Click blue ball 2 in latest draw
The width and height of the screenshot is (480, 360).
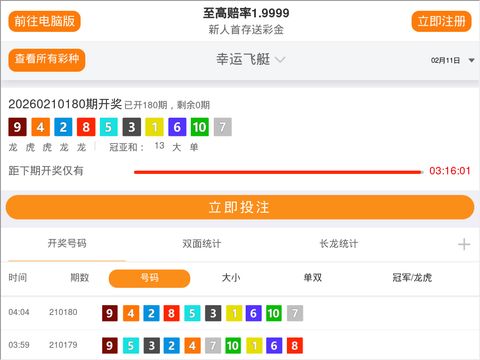63,127
